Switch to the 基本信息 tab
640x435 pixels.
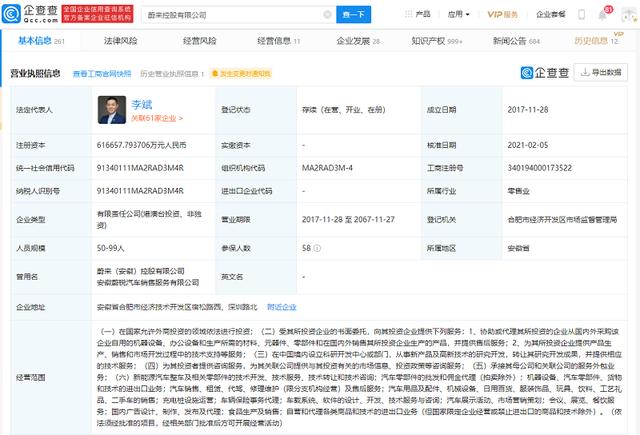click(x=41, y=41)
